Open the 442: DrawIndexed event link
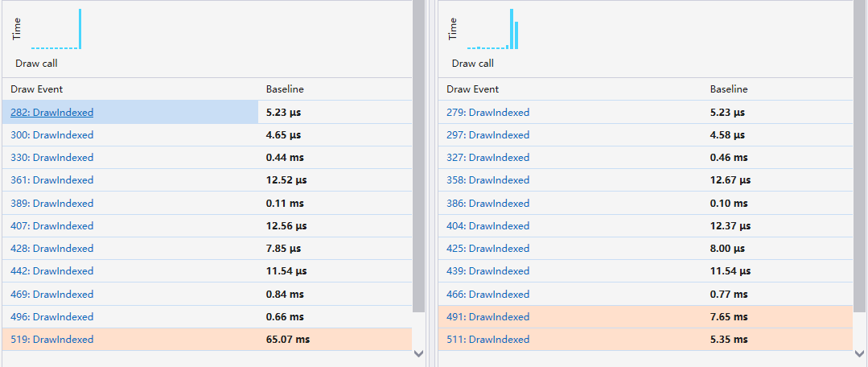This screenshot has height=367, width=868. point(52,271)
